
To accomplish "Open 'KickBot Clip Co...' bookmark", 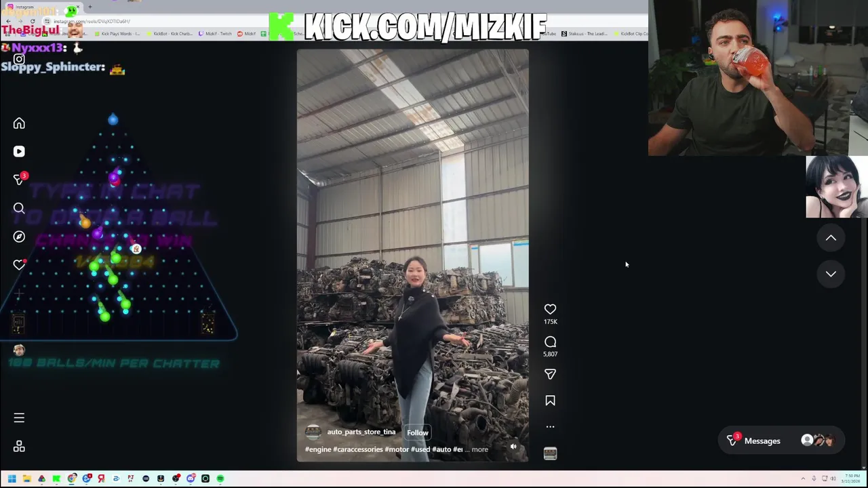I will click(630, 33).
